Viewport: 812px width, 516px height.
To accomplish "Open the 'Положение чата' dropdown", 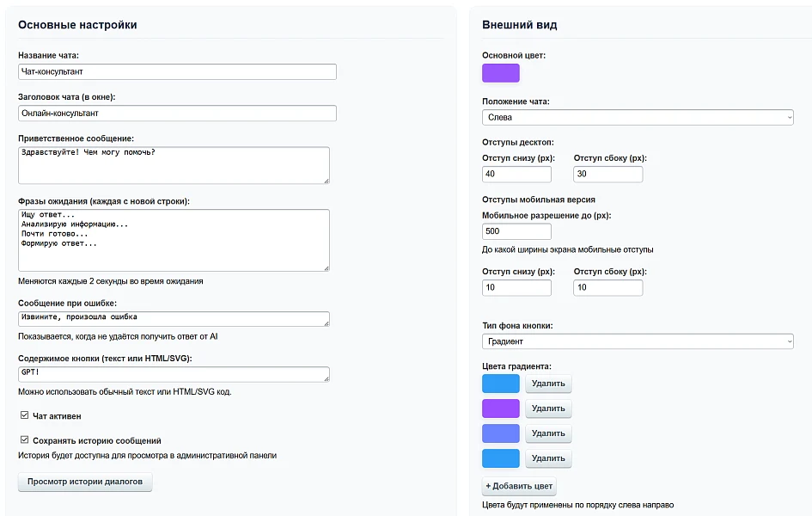I will 638,117.
